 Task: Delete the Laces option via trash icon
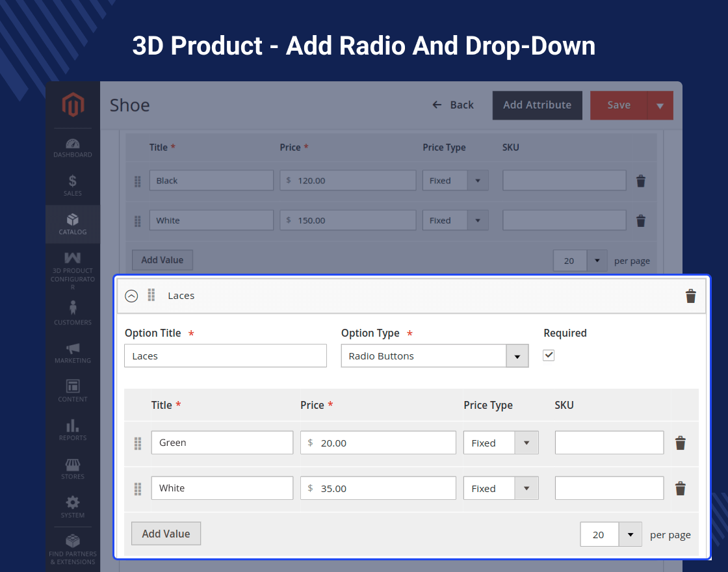(690, 296)
